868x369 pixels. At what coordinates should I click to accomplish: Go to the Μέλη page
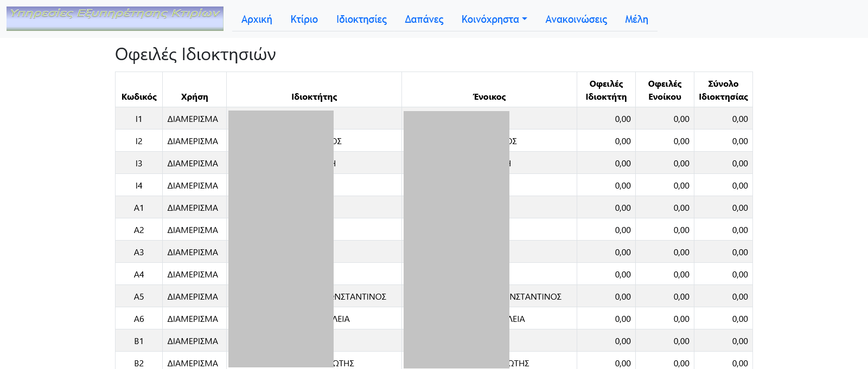point(636,20)
